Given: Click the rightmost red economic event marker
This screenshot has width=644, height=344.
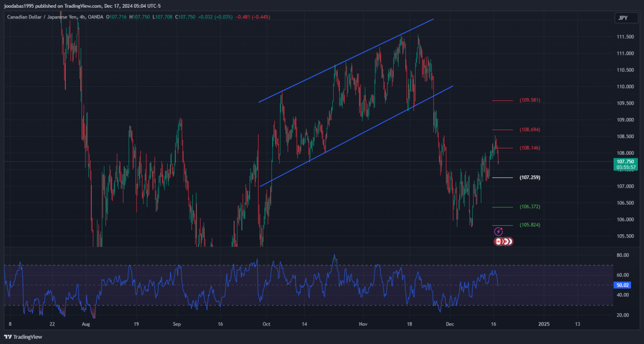Looking at the screenshot, I should coord(509,241).
